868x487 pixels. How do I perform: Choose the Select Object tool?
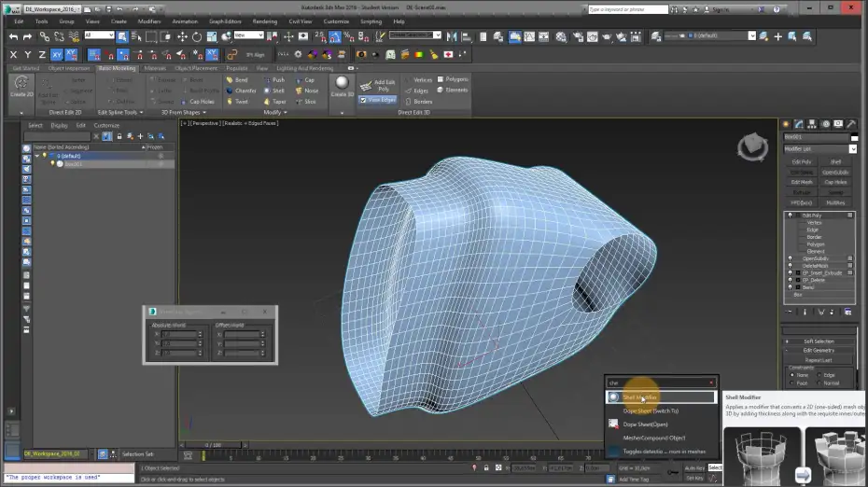[x=121, y=36]
